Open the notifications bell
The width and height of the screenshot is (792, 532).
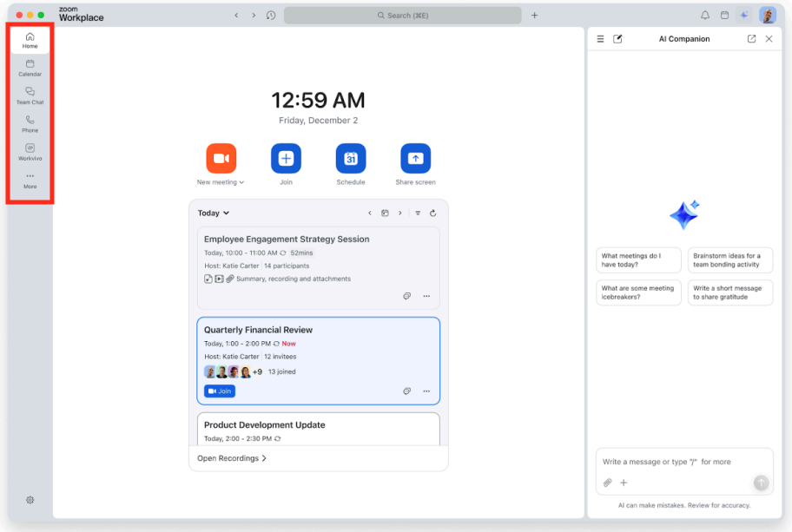coord(704,15)
